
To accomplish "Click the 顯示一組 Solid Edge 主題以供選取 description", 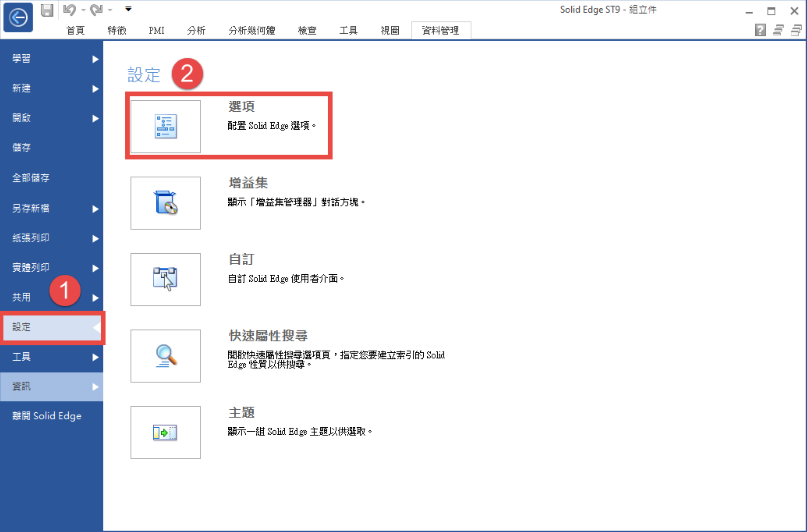I will [300, 432].
